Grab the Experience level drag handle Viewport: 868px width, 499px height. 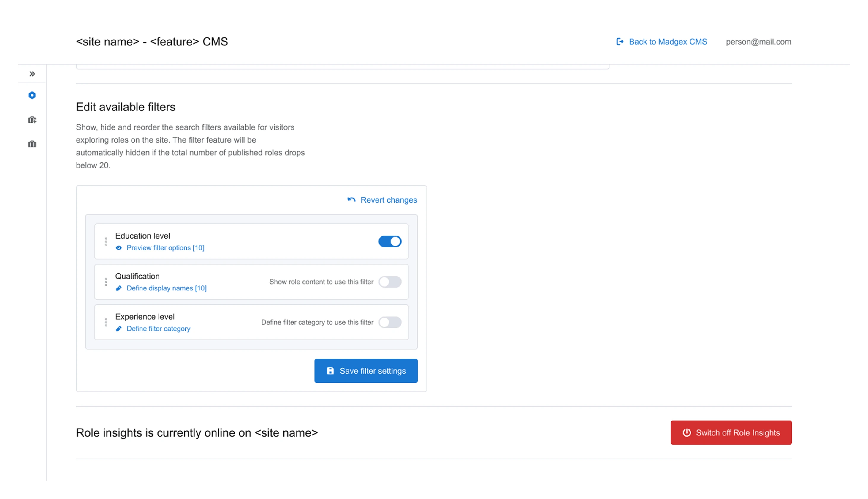(106, 322)
